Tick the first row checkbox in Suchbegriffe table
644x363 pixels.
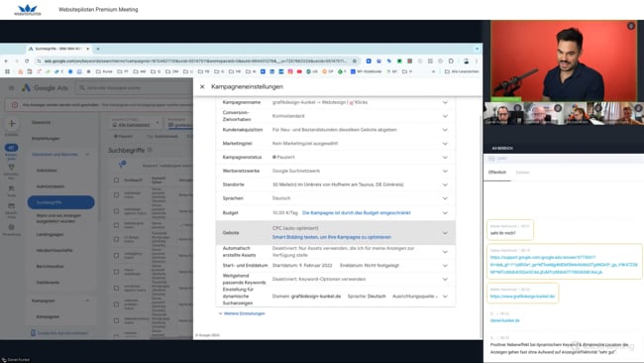116,195
